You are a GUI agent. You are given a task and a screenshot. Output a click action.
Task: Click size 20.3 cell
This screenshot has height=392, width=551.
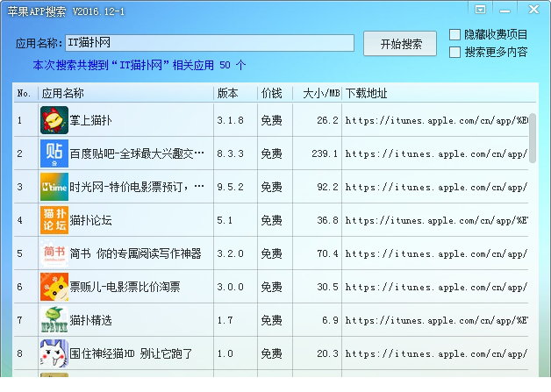tap(327, 353)
